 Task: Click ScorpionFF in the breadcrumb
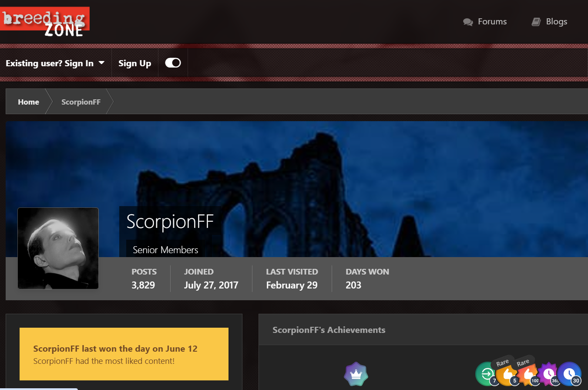pos(81,102)
